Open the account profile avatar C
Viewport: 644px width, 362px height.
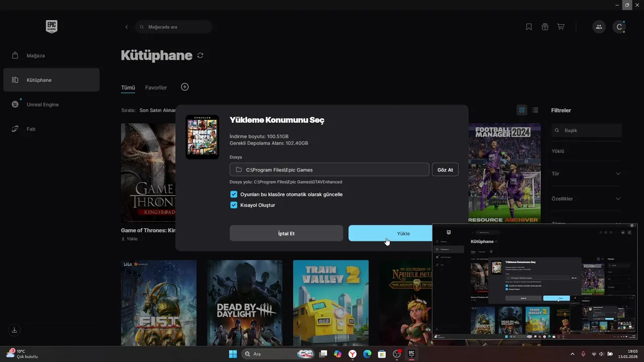(619, 27)
